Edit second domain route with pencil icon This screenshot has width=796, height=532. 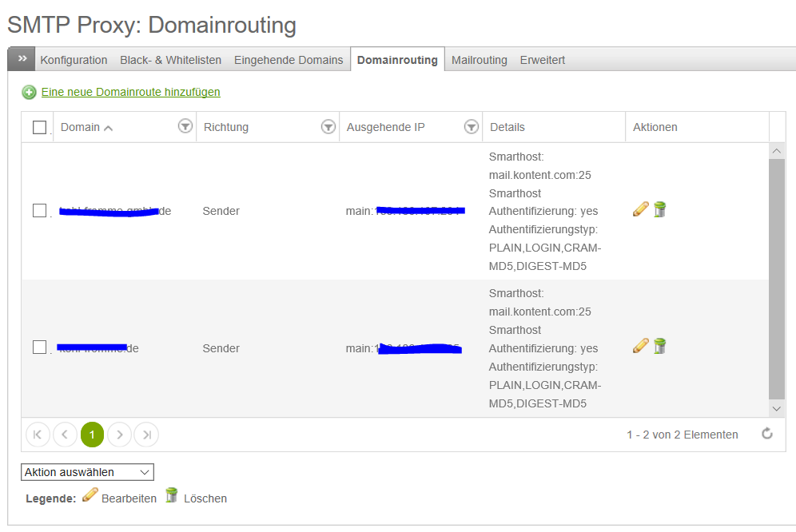pos(640,346)
